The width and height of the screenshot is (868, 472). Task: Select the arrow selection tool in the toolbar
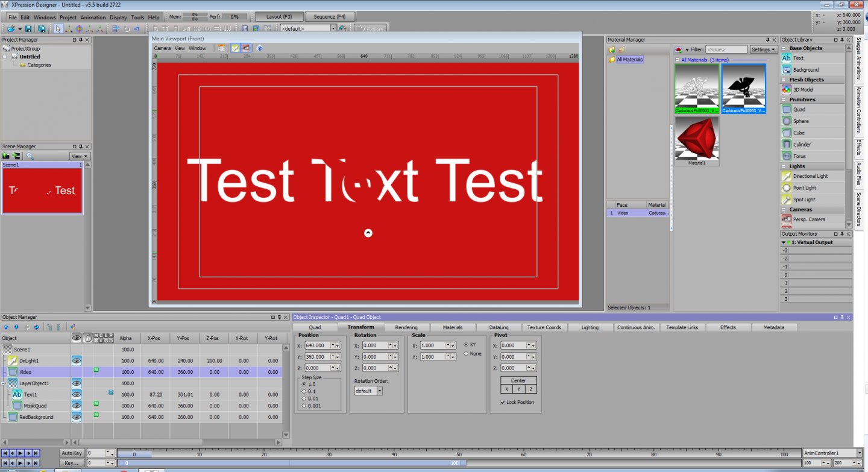coord(58,28)
